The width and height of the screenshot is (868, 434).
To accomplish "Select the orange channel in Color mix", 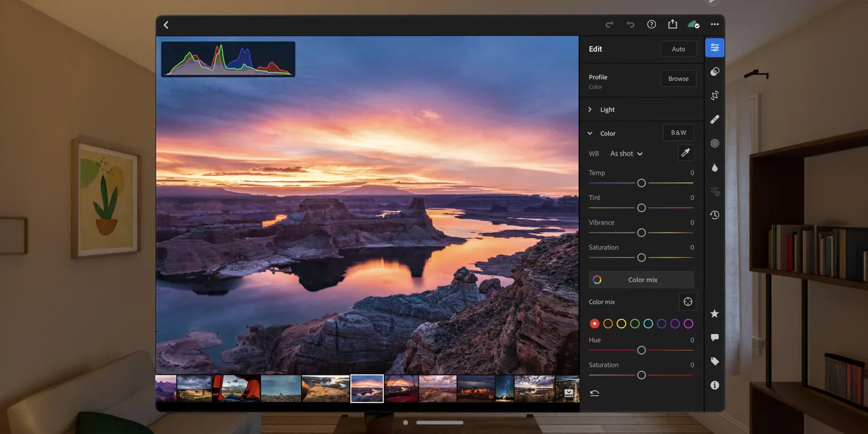I will pos(608,323).
